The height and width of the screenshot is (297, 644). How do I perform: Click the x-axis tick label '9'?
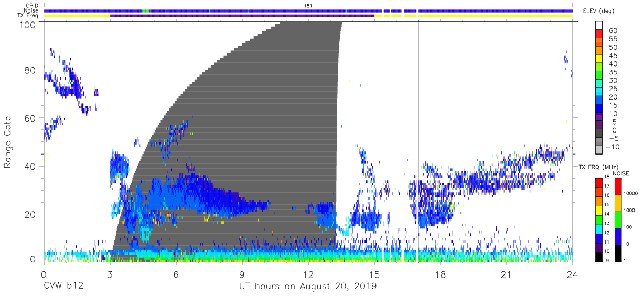pos(242,274)
